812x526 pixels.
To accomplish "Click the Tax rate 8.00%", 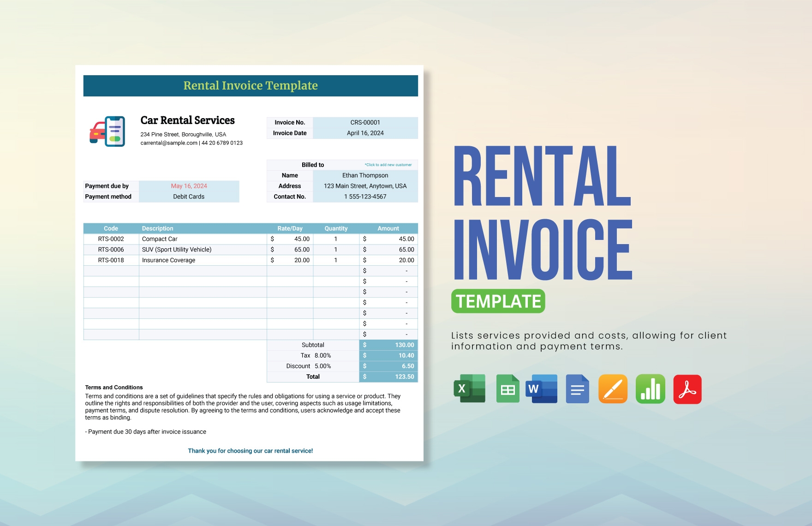I will point(322,356).
